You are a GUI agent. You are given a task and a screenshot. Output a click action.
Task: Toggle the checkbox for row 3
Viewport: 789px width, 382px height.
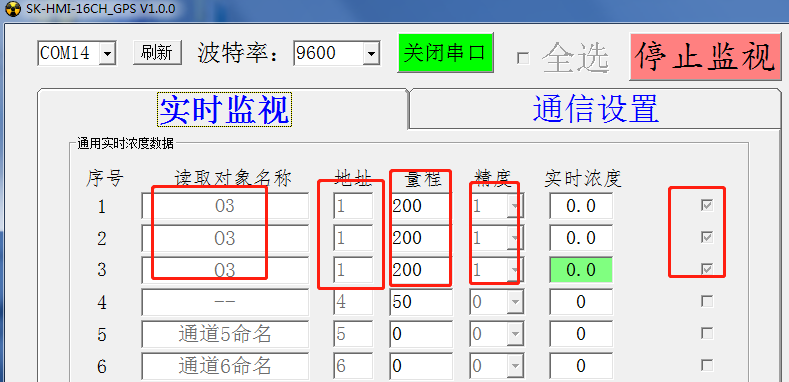click(x=707, y=269)
